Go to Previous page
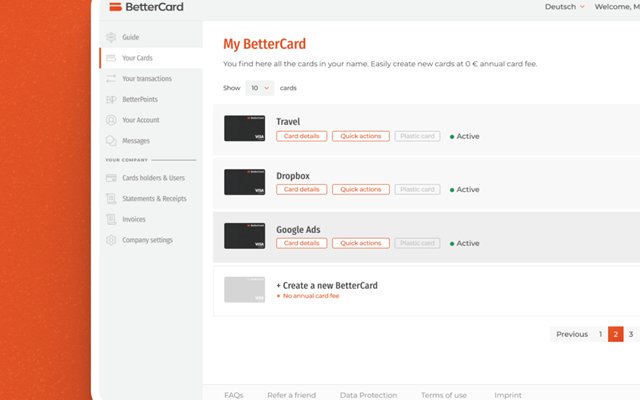This screenshot has width=640, height=400. 572,334
